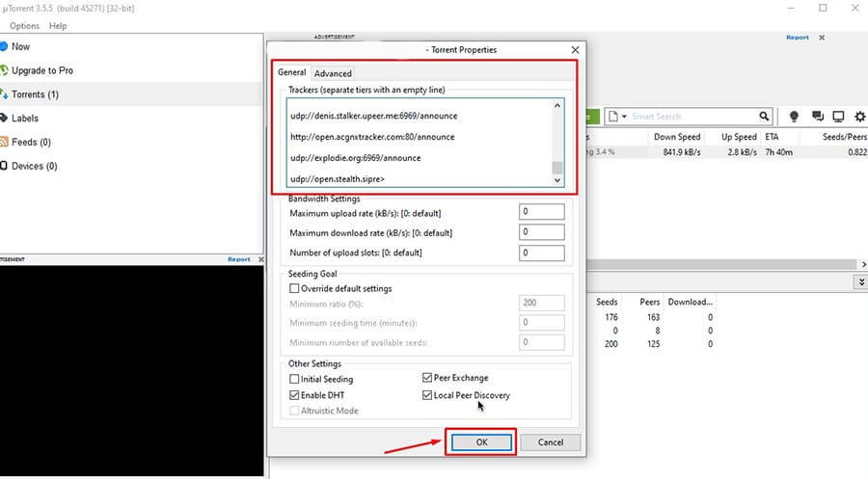This screenshot has width=868, height=479.
Task: Close the Torrent Properties dialog
Action: click(575, 50)
